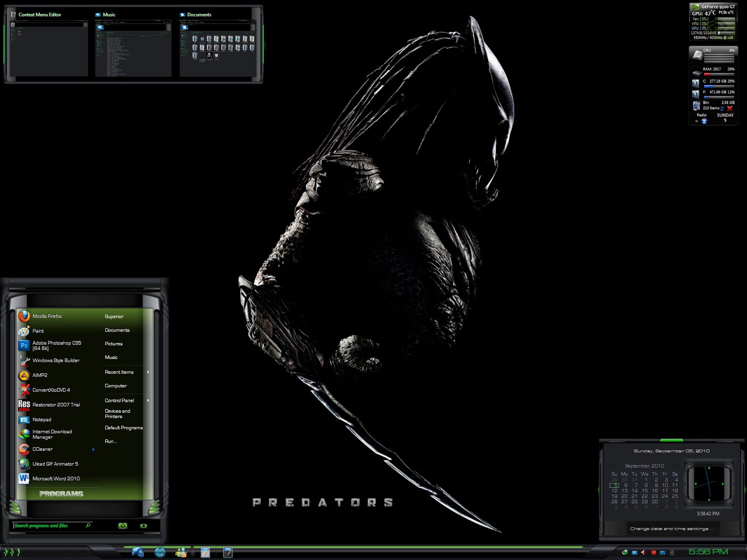Play the Radio in the gadget
Screen dimensions: 747x560
point(704,121)
